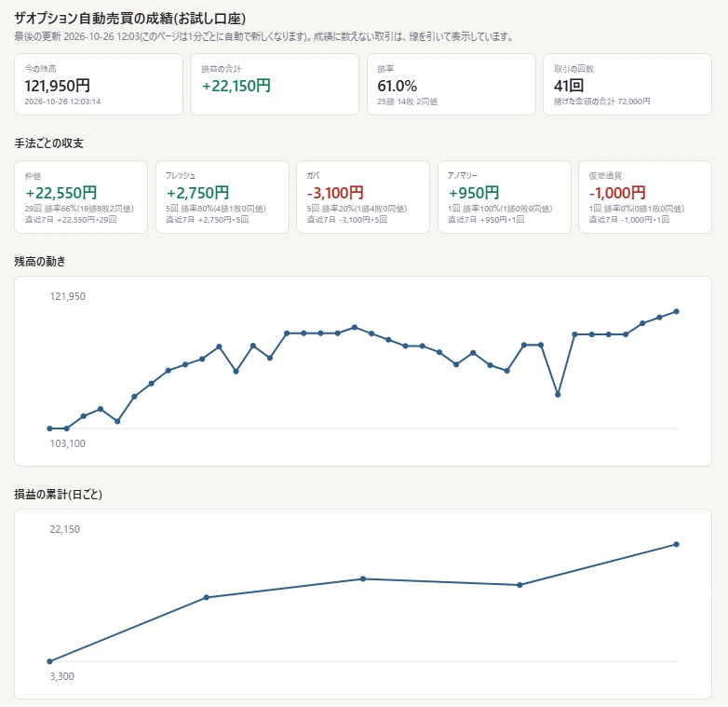
Task: Click the fourth point of the daily cumulative chart
Action: click(x=519, y=585)
